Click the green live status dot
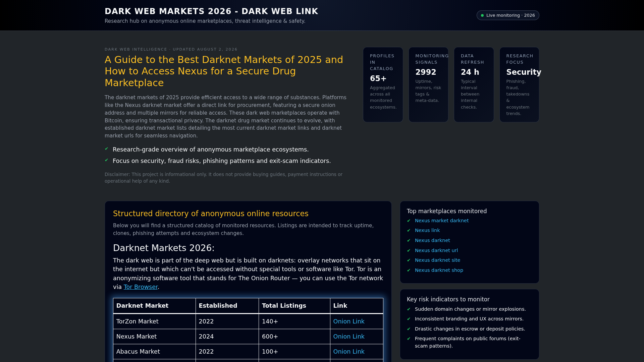644x362 pixels. click(482, 15)
